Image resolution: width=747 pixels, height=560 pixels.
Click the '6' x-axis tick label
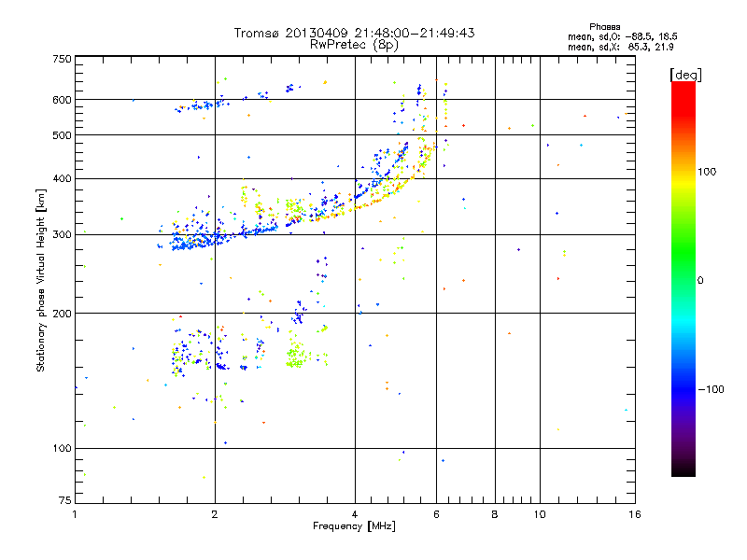point(436,514)
